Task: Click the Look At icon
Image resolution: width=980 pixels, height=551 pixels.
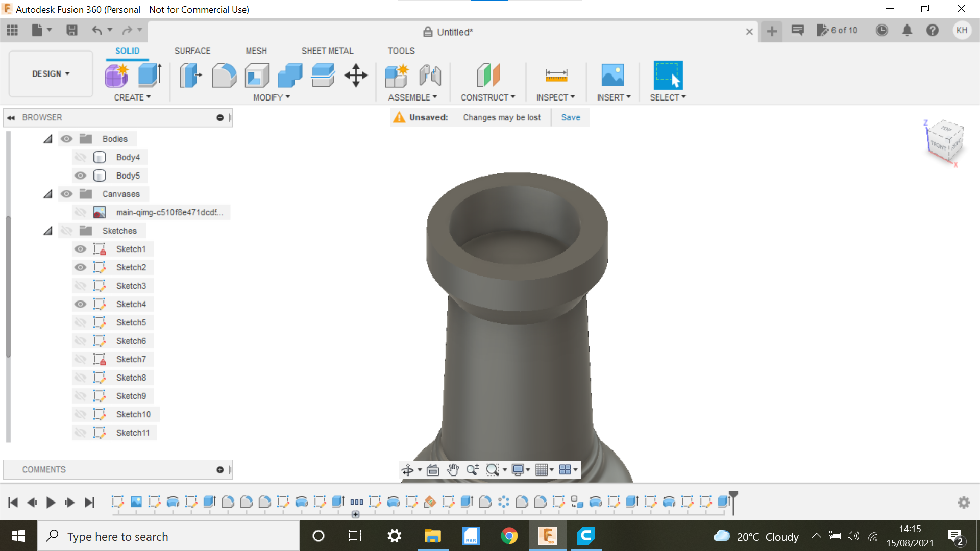Action: [433, 470]
